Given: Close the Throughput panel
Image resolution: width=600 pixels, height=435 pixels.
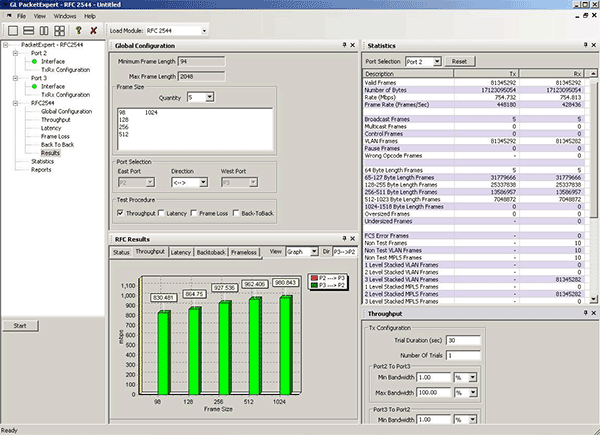Looking at the screenshot, I should (x=594, y=313).
